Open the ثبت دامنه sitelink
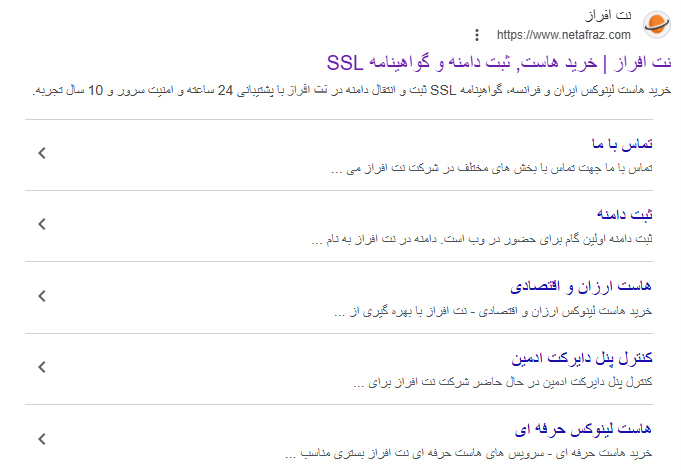681x471 pixels. pos(625,214)
